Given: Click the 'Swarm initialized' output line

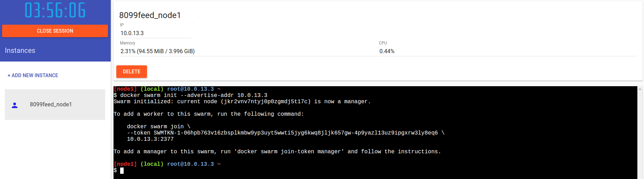Looking at the screenshot, I should coord(242,101).
